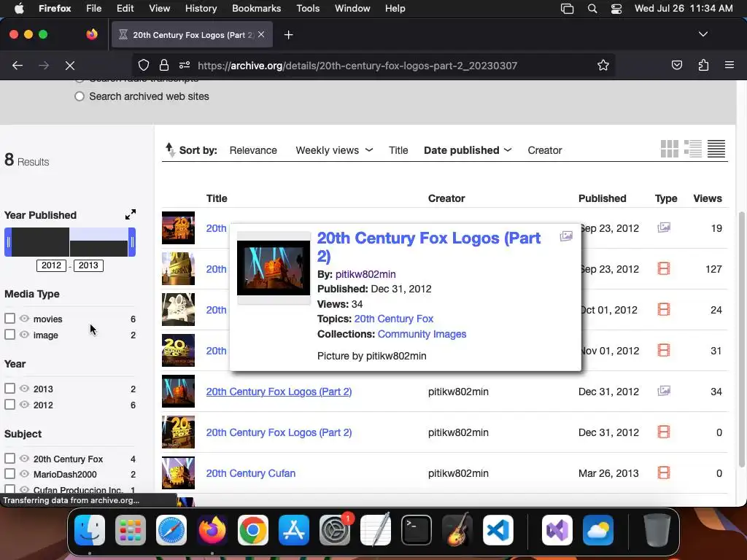Open macOS Spotlight search
The width and height of the screenshot is (747, 560).
click(x=592, y=9)
